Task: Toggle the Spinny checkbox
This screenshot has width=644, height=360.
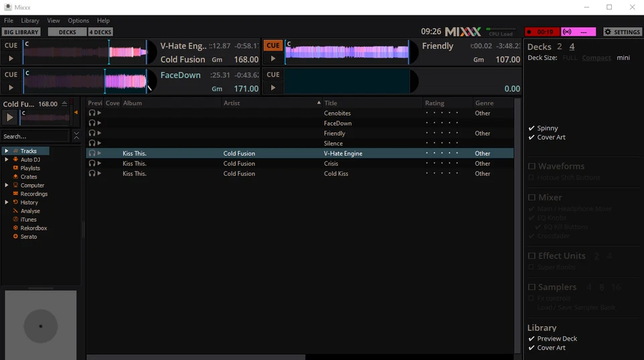Action: tap(531, 128)
